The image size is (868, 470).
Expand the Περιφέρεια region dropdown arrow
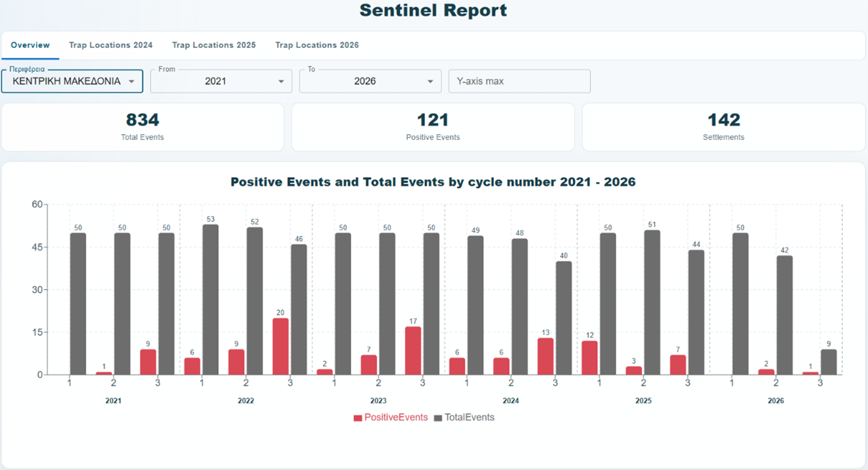132,82
